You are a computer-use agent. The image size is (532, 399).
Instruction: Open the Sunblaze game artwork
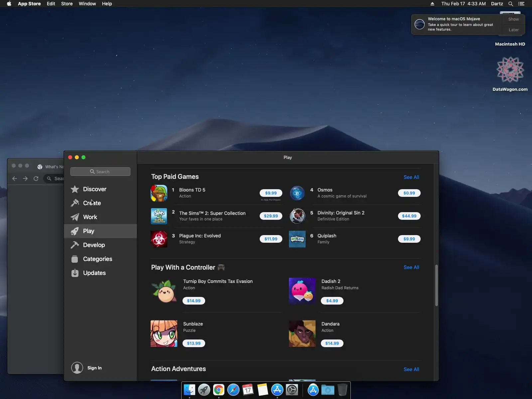coord(164,334)
